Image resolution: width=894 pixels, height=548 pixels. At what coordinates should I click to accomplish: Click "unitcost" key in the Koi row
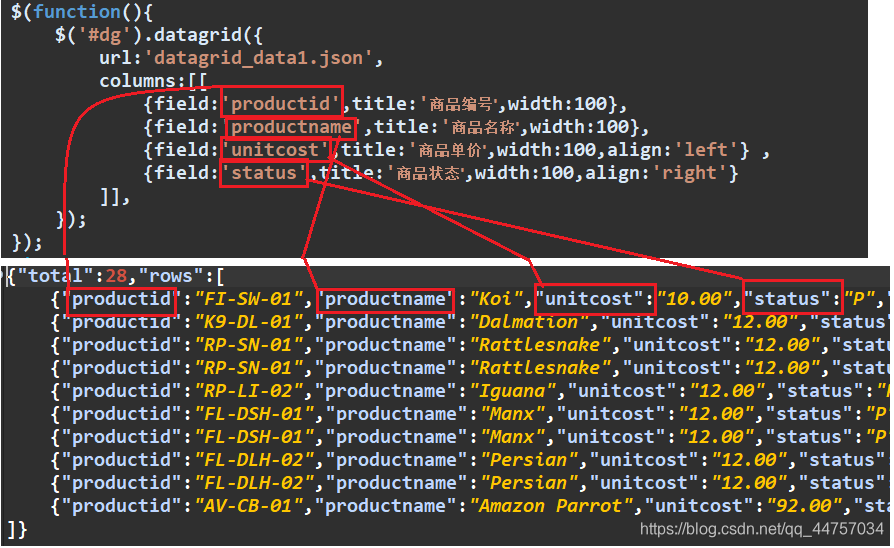(589, 299)
